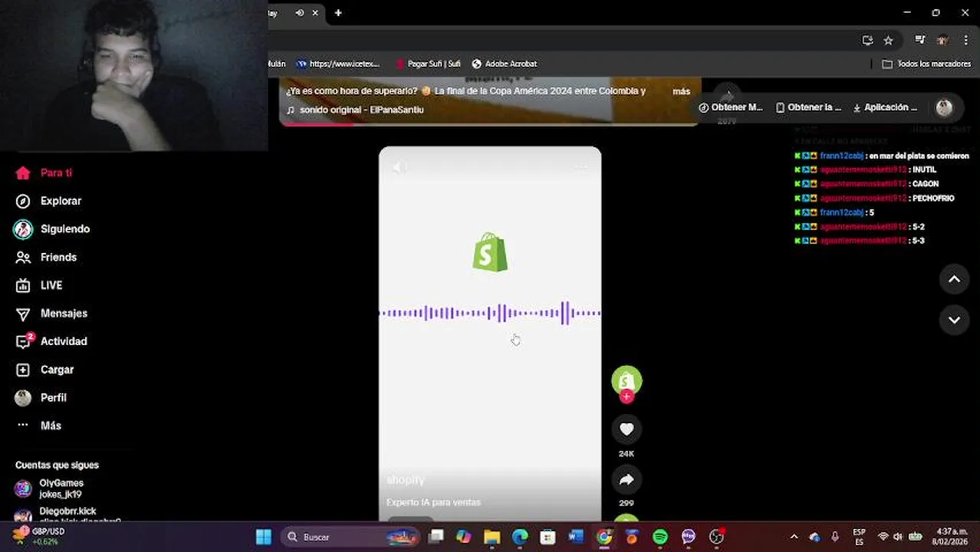Open Microsoft Edge from the taskbar
980x552 pixels.
[x=519, y=537]
